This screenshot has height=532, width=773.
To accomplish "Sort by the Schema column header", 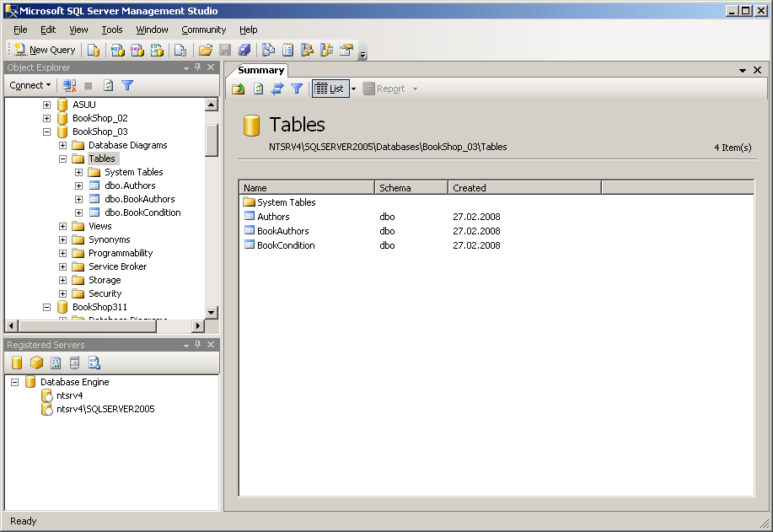I will point(411,188).
